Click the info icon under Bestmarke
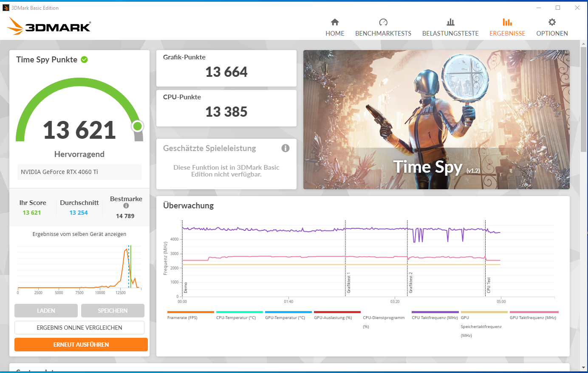Screen dimensions: 588x373 click(126, 206)
